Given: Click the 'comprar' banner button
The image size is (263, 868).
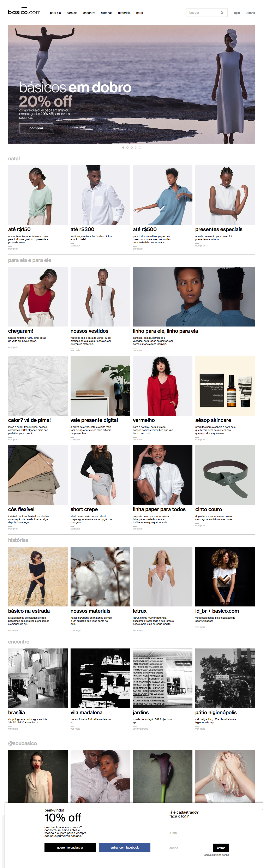Looking at the screenshot, I should point(36,128).
